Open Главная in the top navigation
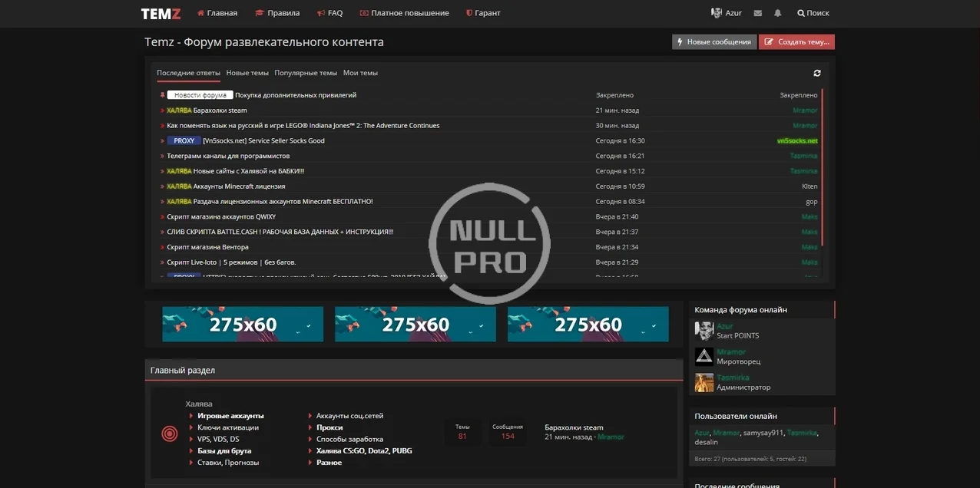Viewport: 980px width, 488px height. 217,13
